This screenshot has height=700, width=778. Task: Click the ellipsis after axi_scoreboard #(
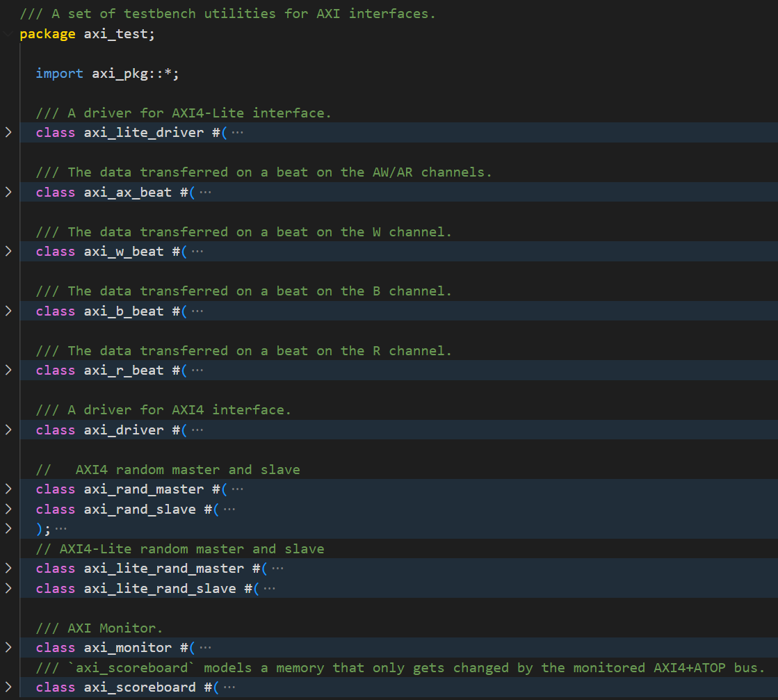tap(229, 687)
